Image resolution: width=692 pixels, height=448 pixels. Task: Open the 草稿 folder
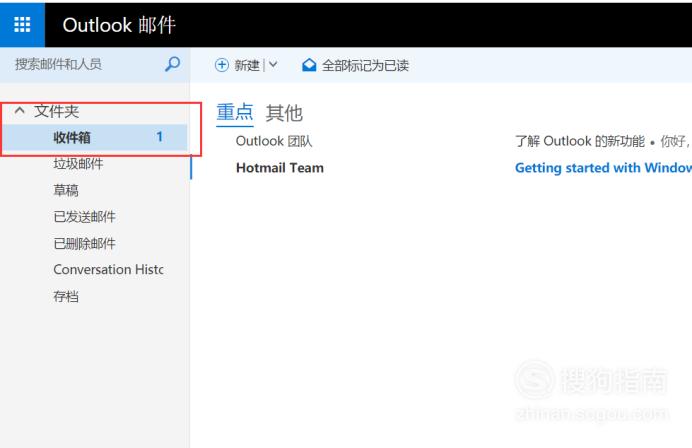66,190
